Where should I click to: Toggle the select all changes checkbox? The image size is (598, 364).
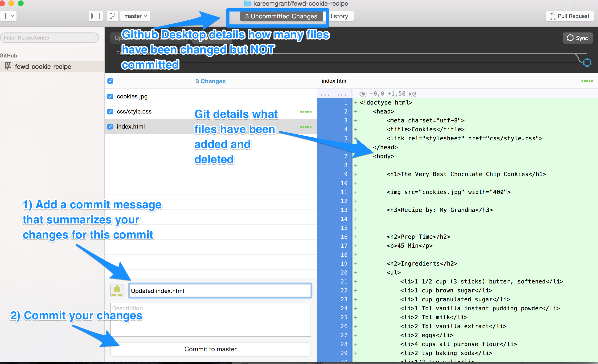110,81
